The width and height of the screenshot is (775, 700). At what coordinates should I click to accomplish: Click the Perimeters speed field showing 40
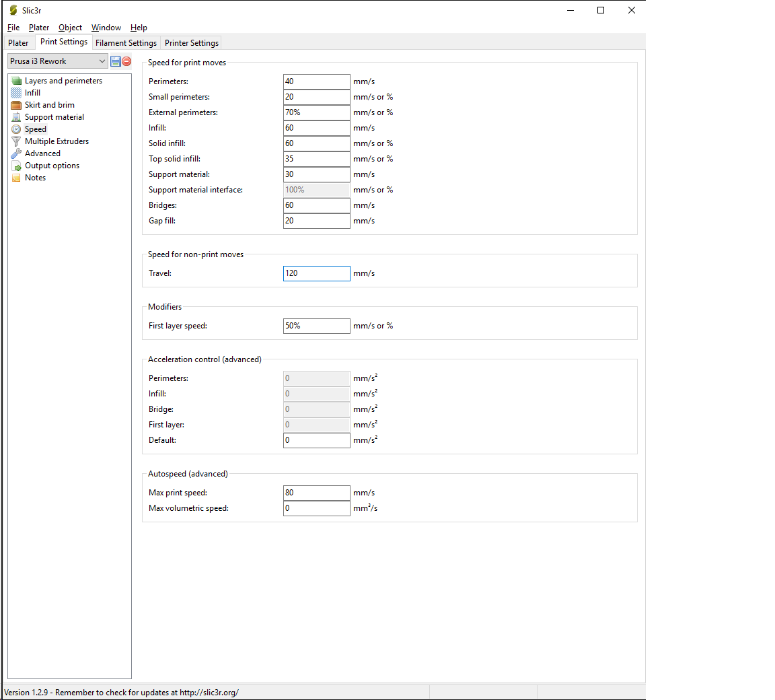point(316,81)
